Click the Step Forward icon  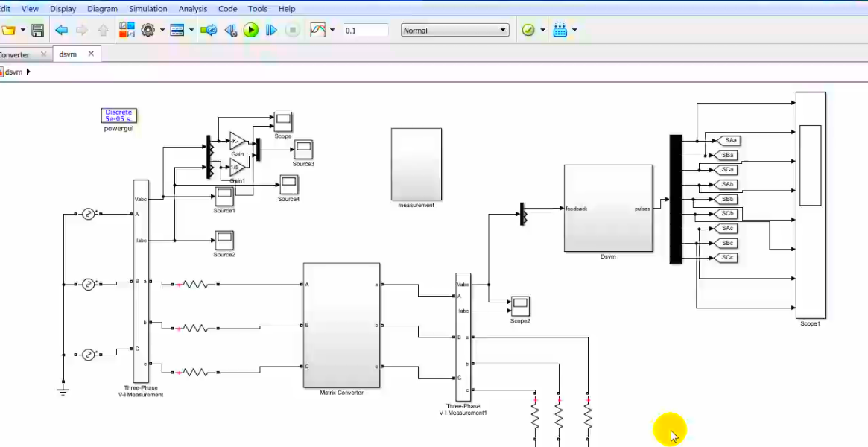tap(272, 31)
